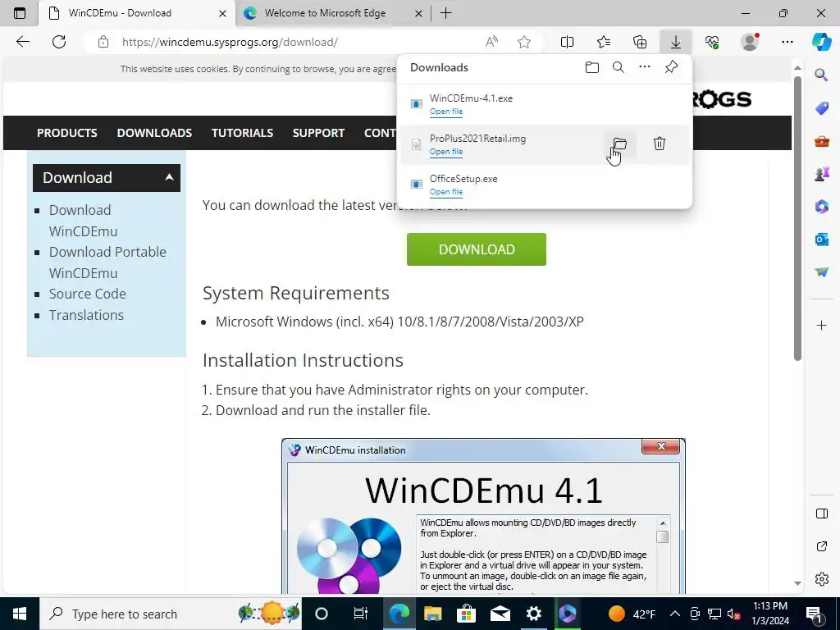840x630 pixels.
Task: Open Games chess icon in sidebar
Action: pyautogui.click(x=821, y=174)
